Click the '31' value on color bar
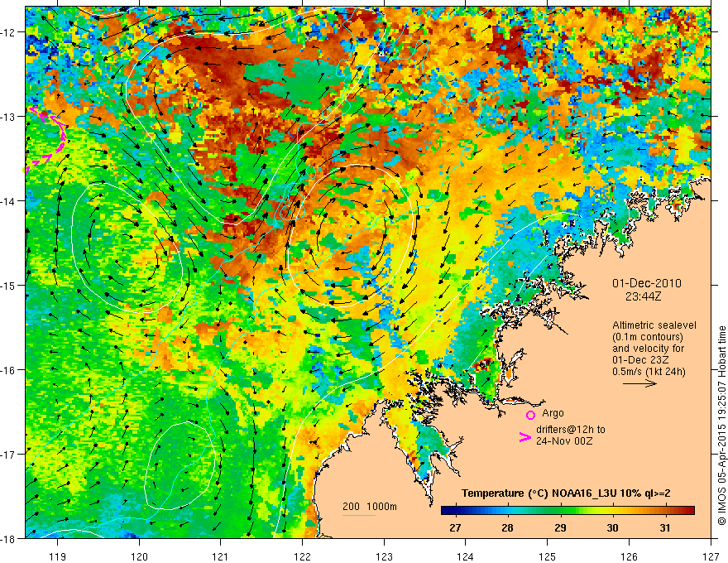The width and height of the screenshot is (728, 563). [665, 527]
